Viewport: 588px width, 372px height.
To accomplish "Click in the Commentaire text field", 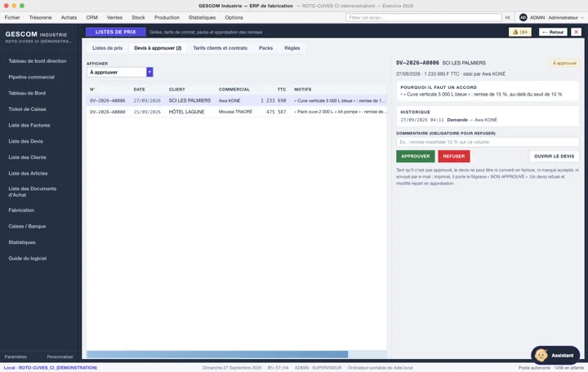I will tap(488, 142).
